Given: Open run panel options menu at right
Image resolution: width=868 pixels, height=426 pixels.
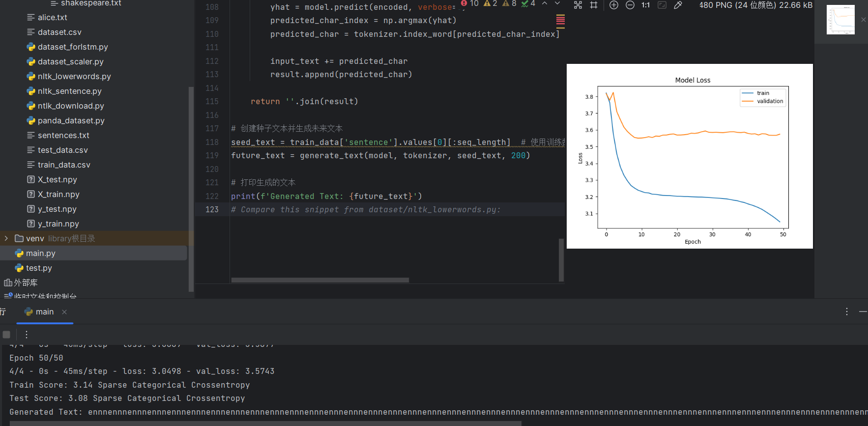Looking at the screenshot, I should pos(846,312).
